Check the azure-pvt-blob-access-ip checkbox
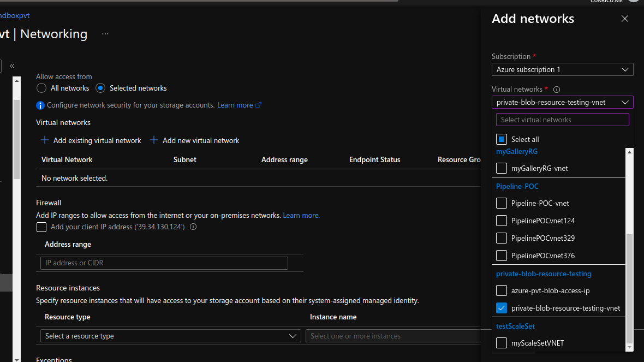The height and width of the screenshot is (362, 644). click(x=501, y=290)
